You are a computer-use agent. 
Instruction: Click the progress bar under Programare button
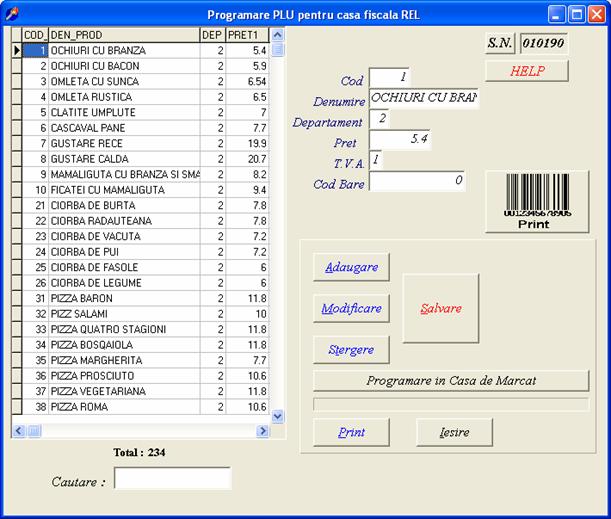click(x=451, y=405)
